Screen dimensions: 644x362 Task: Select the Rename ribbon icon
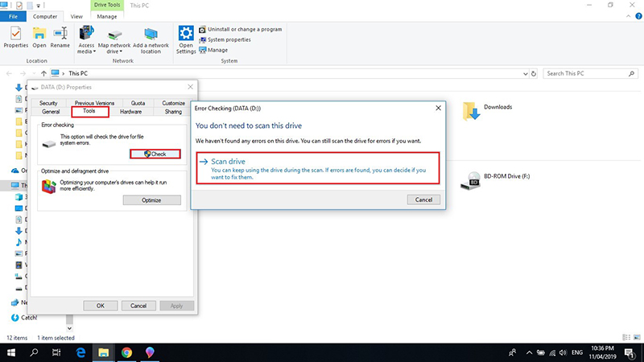click(60, 37)
